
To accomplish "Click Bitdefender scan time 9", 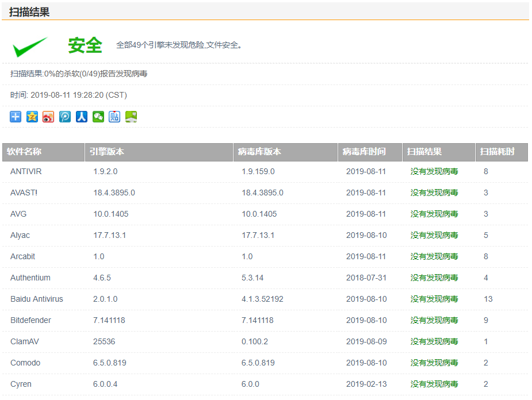I will tap(486, 321).
